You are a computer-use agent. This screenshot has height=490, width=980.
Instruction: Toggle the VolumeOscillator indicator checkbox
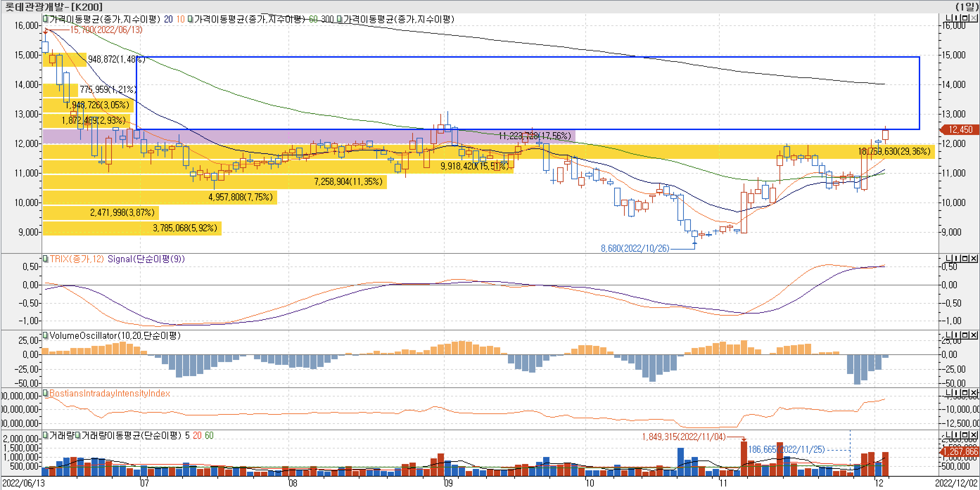point(45,335)
